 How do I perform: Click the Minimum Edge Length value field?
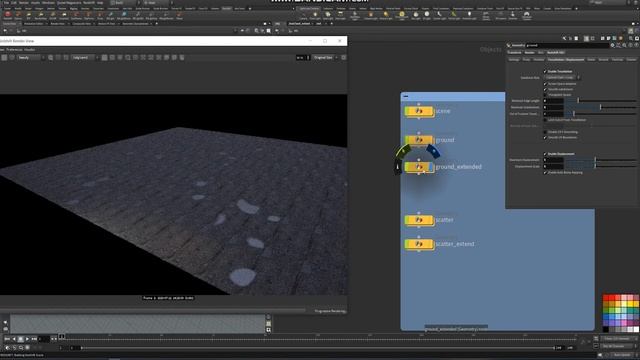click(x=553, y=101)
